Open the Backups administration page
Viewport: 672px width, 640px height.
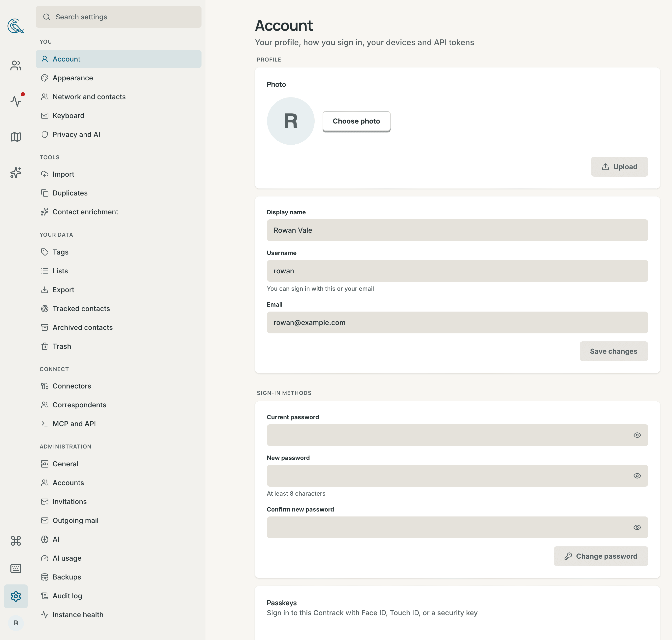pos(118,577)
